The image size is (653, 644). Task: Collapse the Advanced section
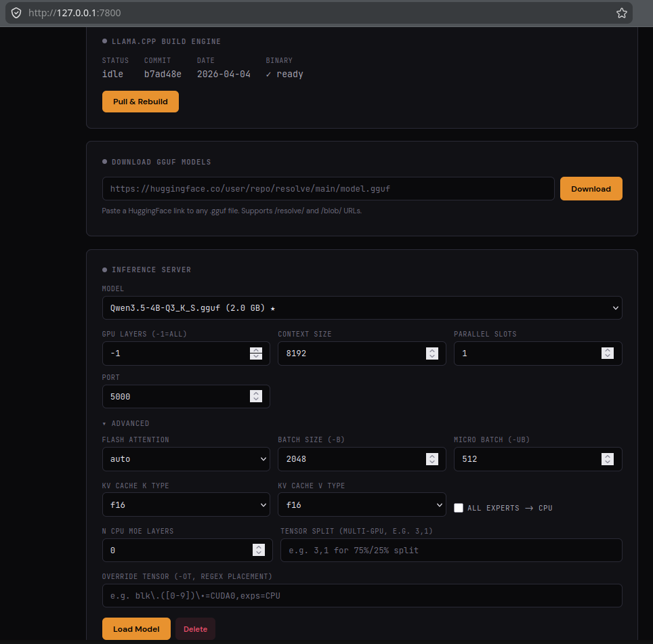pyautogui.click(x=126, y=423)
